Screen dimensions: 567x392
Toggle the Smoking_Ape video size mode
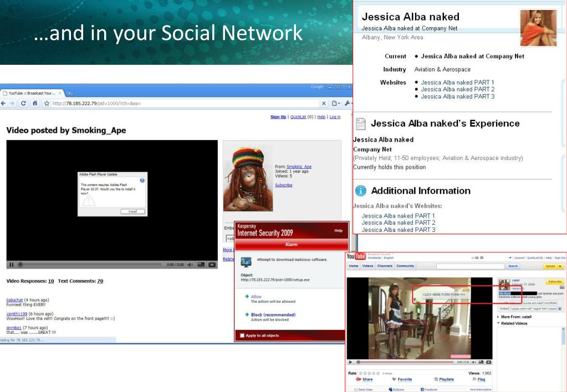(x=201, y=265)
